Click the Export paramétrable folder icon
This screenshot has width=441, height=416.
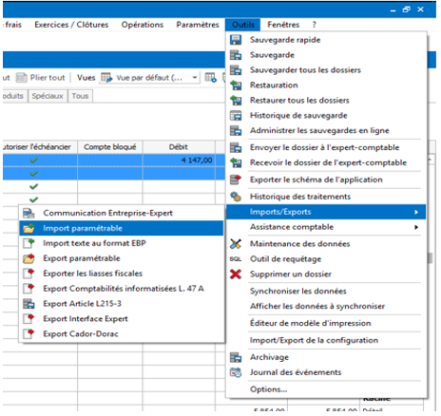pos(29,259)
